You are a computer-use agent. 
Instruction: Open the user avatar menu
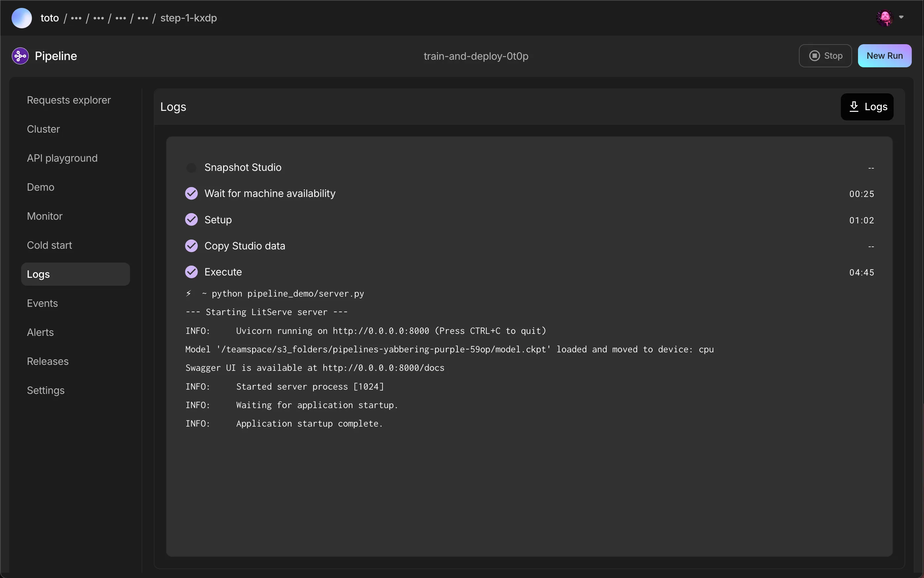pyautogui.click(x=885, y=17)
